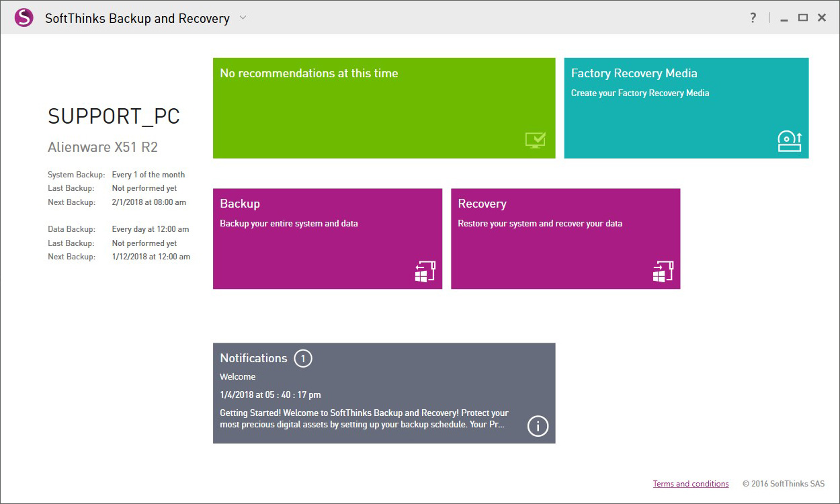The image size is (840, 504).
Task: Click the Alienware X51 R2 model text
Action: (x=103, y=147)
